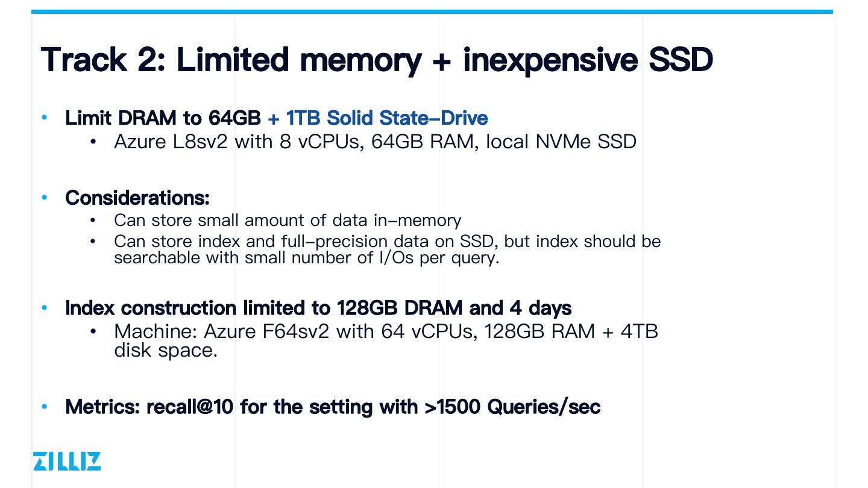Click the blue "+ 1TB Solid State-Drive" text
Screen dimensions: 868x488
(x=377, y=117)
